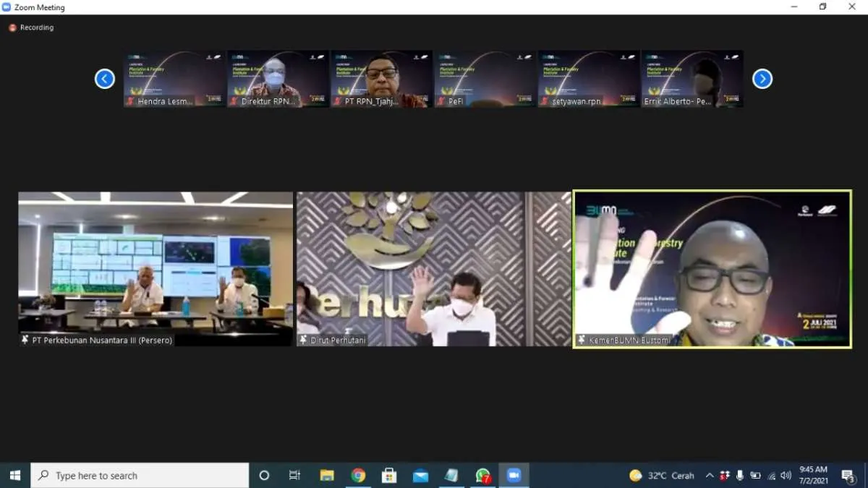Click the Task View button
The width and height of the screenshot is (868, 488).
click(x=294, y=475)
